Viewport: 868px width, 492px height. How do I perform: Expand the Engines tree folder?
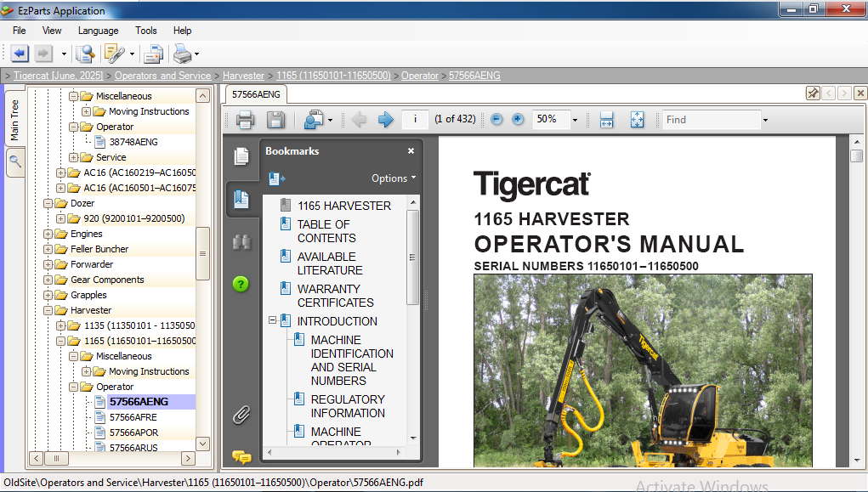(x=48, y=234)
